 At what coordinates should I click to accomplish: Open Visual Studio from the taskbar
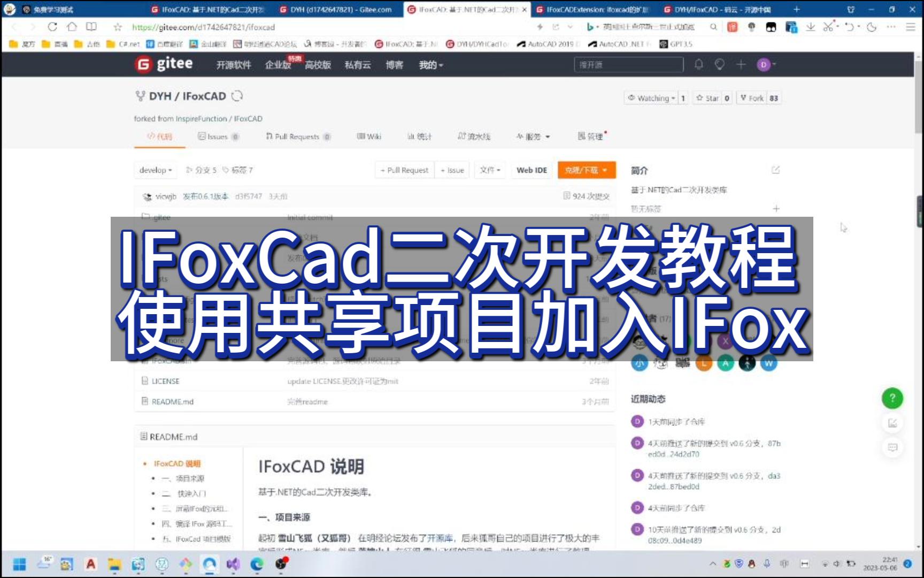[x=233, y=564]
